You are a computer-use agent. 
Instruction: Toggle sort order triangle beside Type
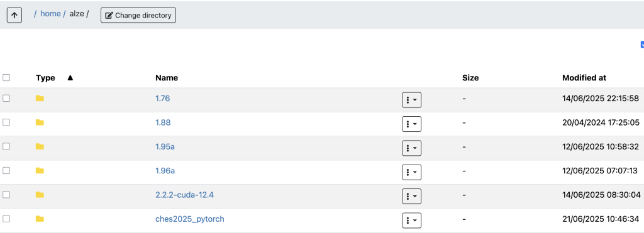coord(70,77)
